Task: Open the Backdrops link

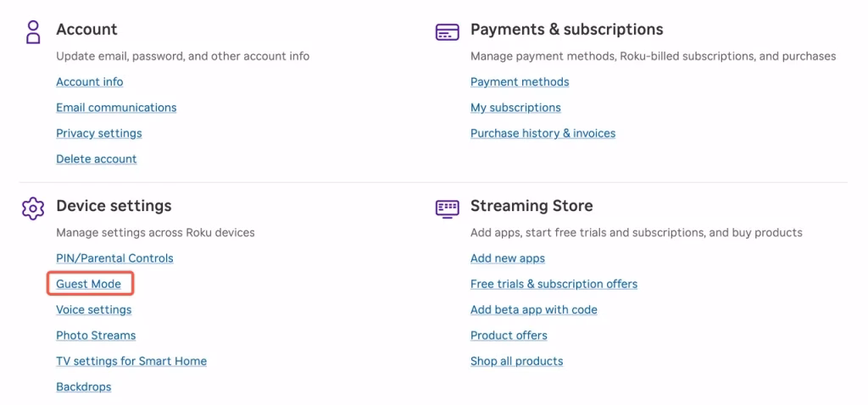Action: 84,387
